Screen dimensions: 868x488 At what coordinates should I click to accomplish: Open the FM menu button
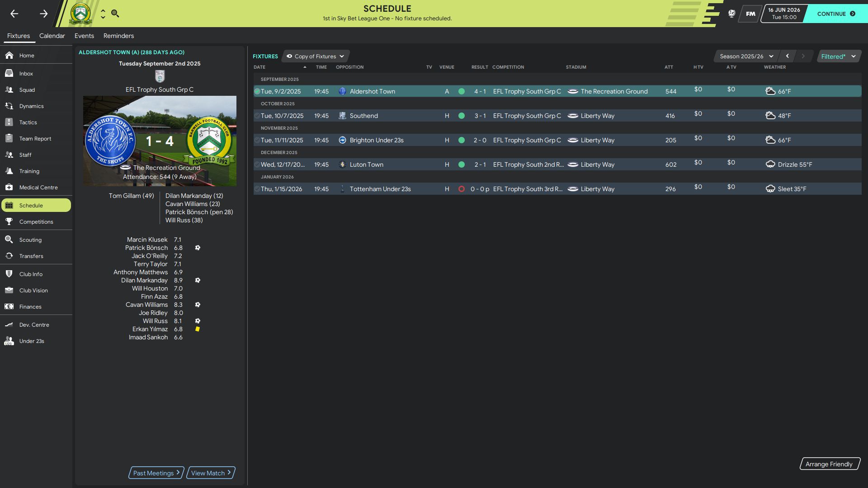(x=750, y=14)
